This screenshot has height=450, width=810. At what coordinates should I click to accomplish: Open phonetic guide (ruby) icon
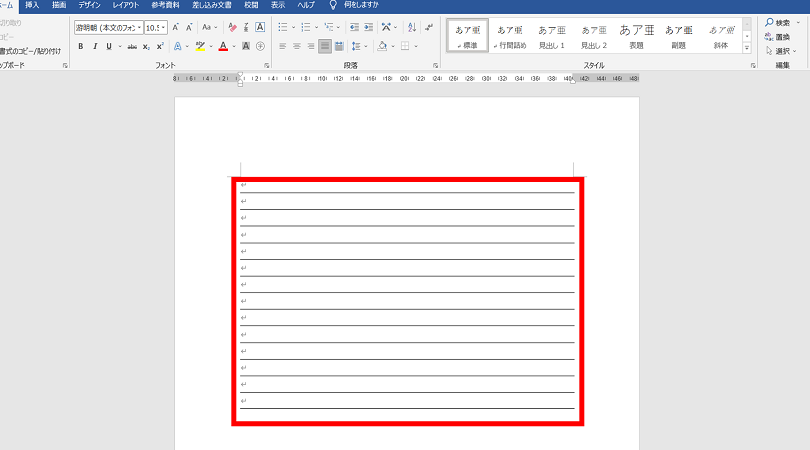click(x=246, y=27)
